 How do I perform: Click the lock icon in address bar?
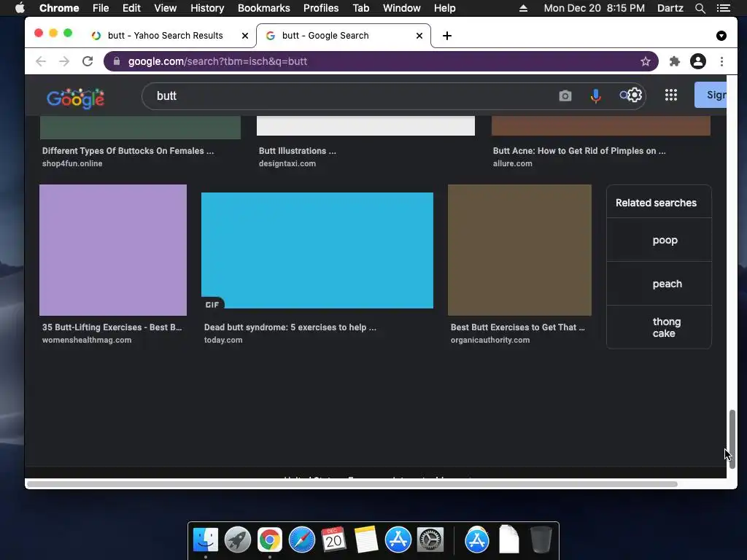117,61
